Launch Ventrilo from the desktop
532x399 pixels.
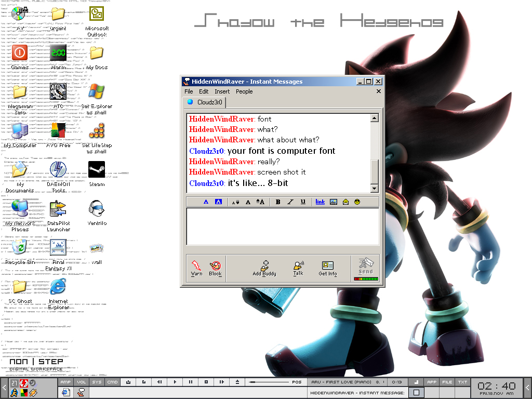tap(97, 213)
